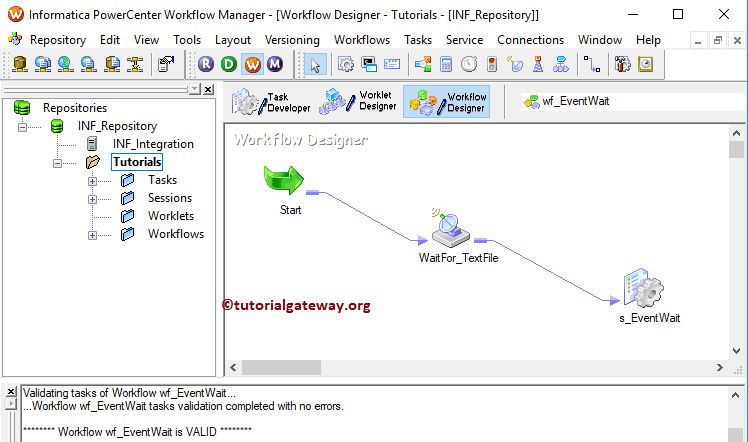Click the horizontal scrollbar thumb in workspace
The width and height of the screenshot is (748, 442).
point(281,368)
